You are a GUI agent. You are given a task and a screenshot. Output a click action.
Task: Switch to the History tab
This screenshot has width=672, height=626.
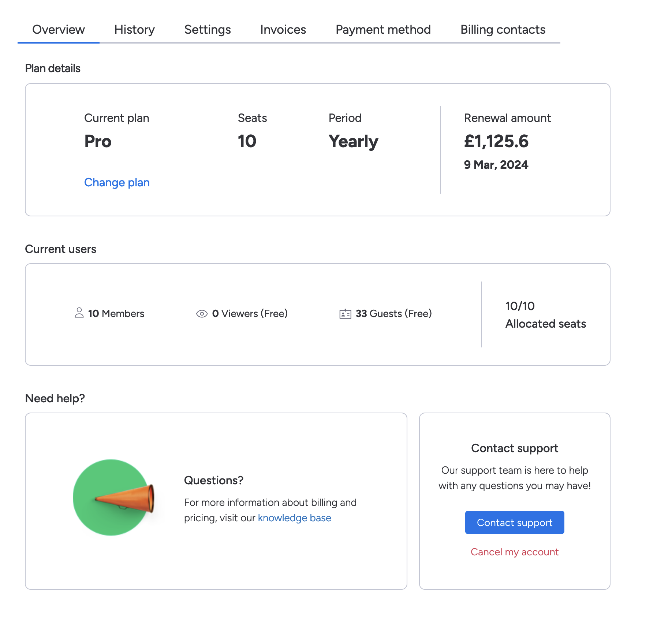click(x=134, y=30)
